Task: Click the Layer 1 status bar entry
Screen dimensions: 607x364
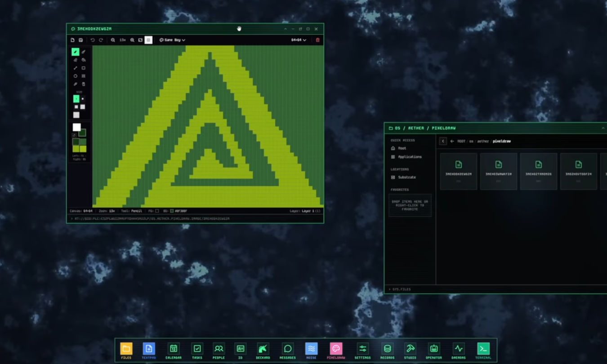Action: (x=305, y=211)
